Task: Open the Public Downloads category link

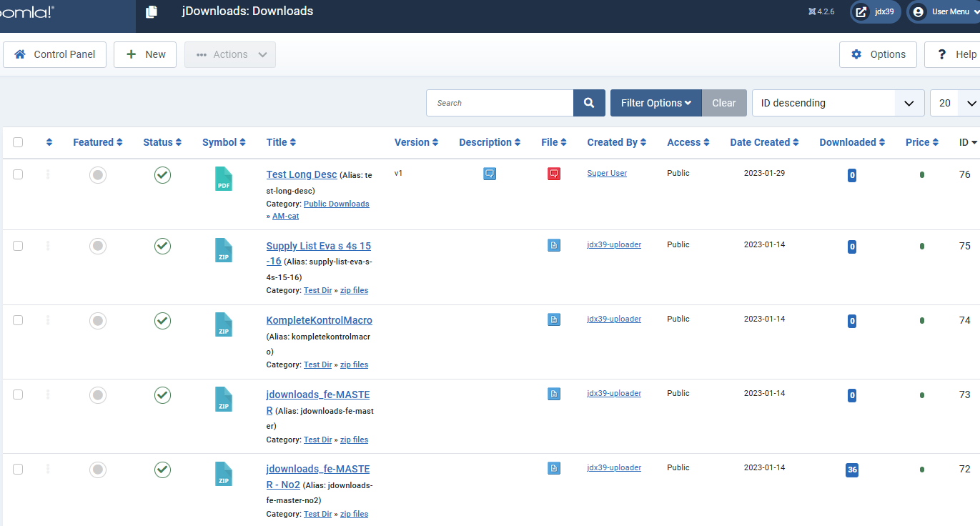Action: click(337, 204)
